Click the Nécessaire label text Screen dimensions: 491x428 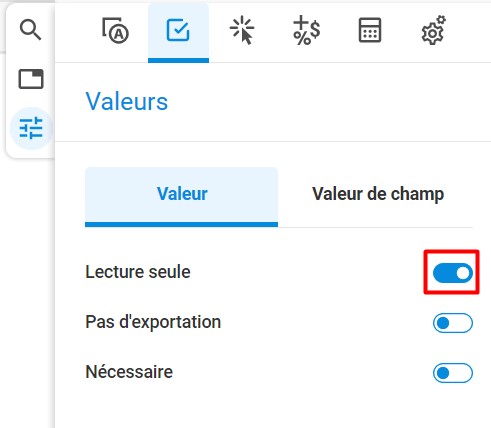pos(129,372)
